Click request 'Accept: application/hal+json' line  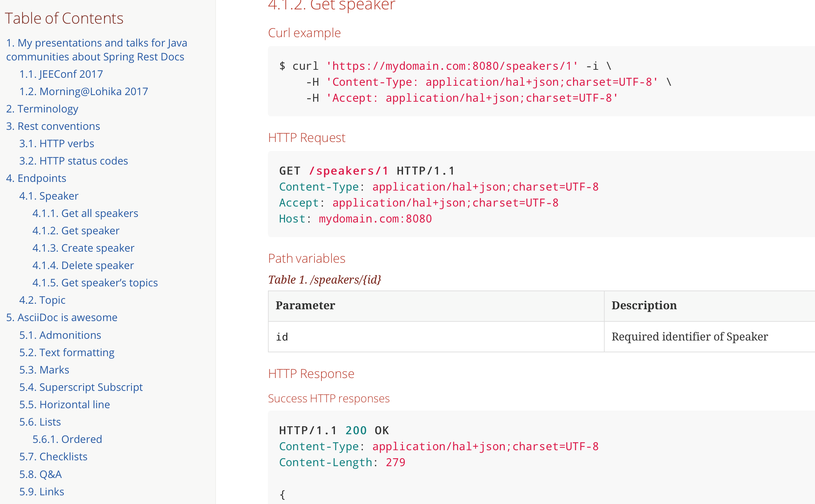tap(419, 203)
